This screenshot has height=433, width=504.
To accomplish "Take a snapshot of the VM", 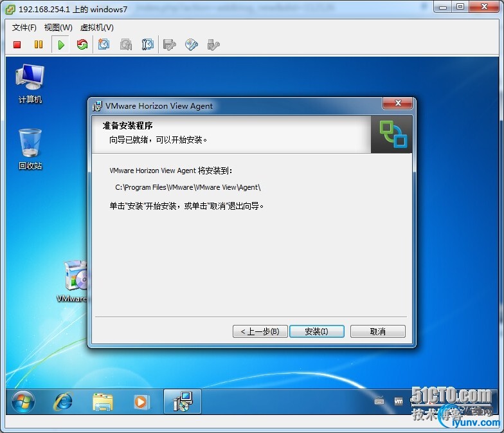I will 104,44.
